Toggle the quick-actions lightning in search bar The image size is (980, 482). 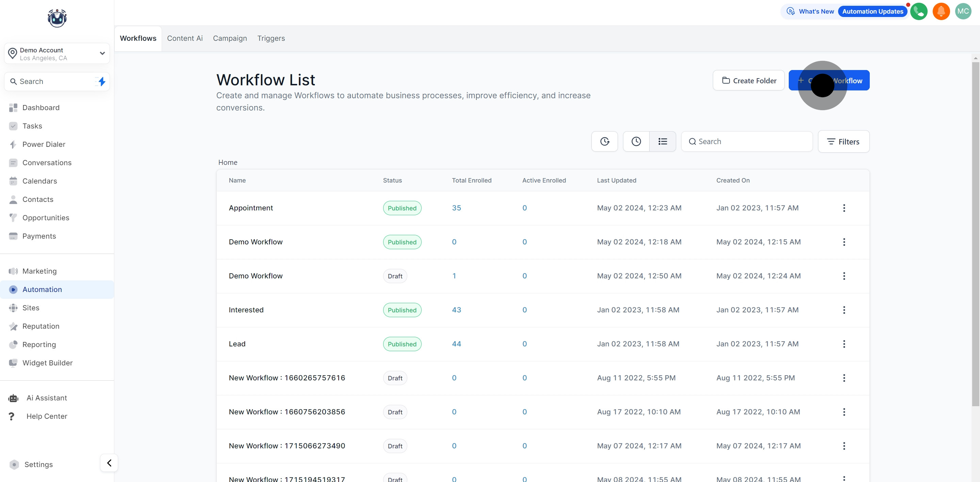tap(101, 81)
